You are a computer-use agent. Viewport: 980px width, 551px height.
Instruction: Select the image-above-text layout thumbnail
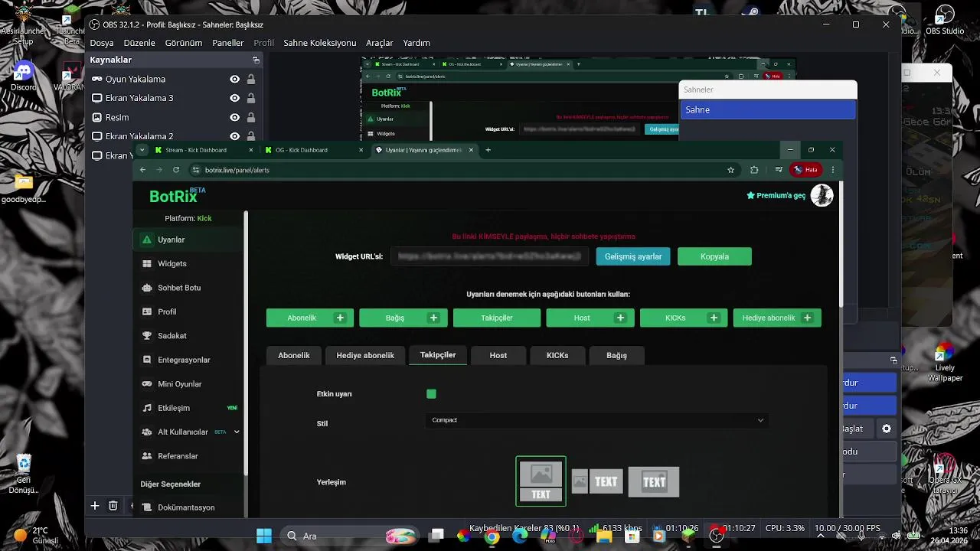click(x=541, y=481)
